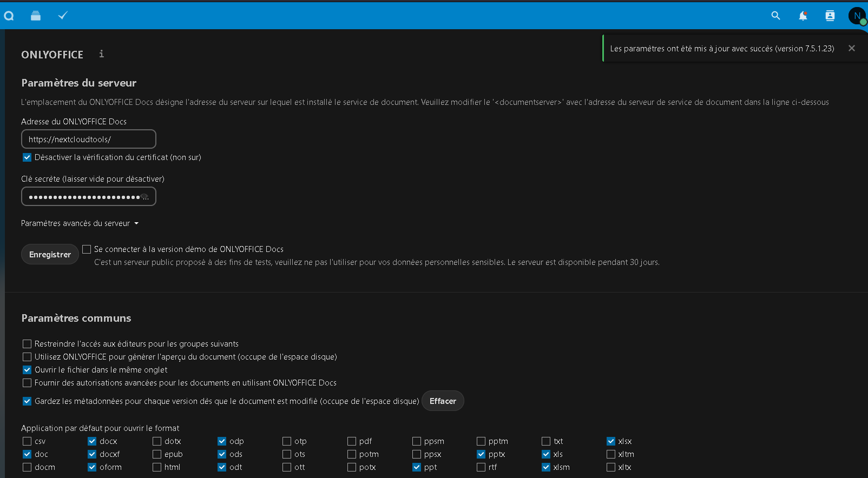Open the Files app icon
The width and height of the screenshot is (868, 478).
click(36, 16)
